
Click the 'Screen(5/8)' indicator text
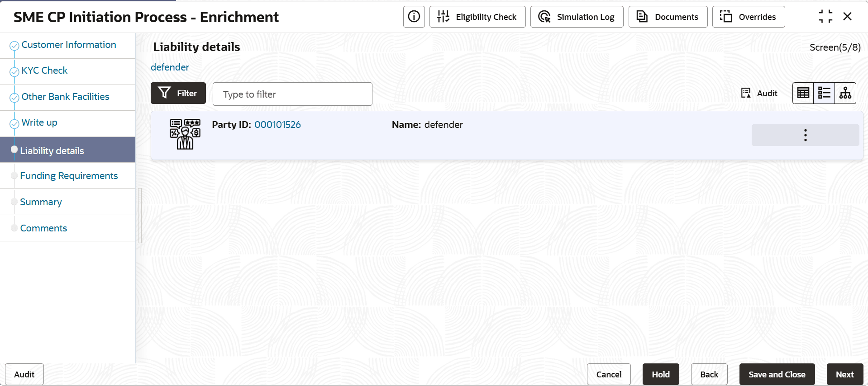click(x=835, y=47)
